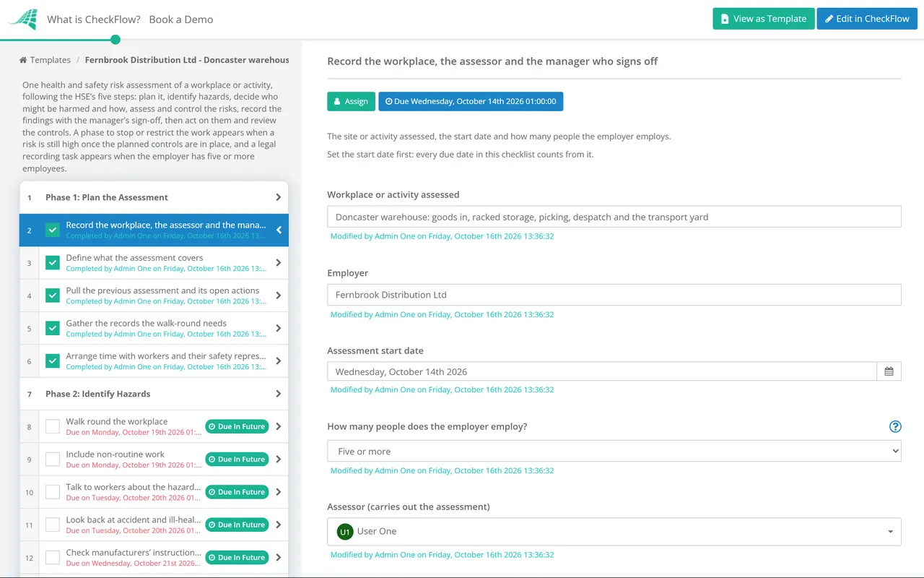Open the What is CheckFlow? link
The height and width of the screenshot is (578, 924).
pyautogui.click(x=94, y=20)
